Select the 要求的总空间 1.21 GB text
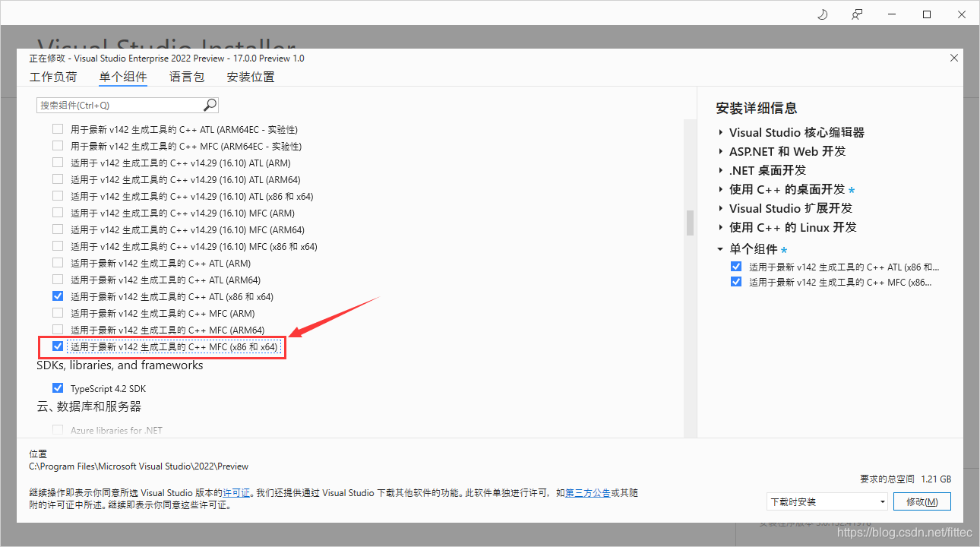The image size is (980, 547). 906,479
